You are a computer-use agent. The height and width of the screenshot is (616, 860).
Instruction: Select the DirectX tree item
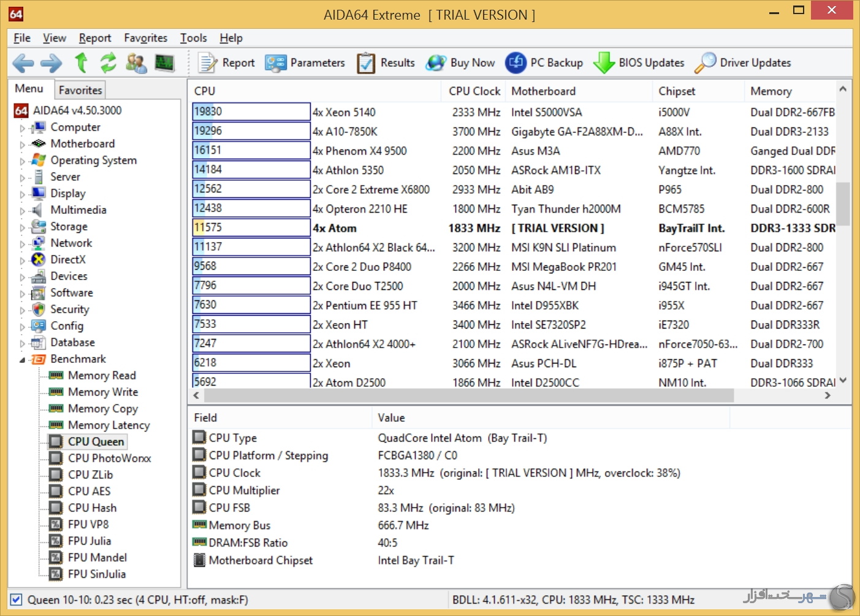[x=68, y=259]
